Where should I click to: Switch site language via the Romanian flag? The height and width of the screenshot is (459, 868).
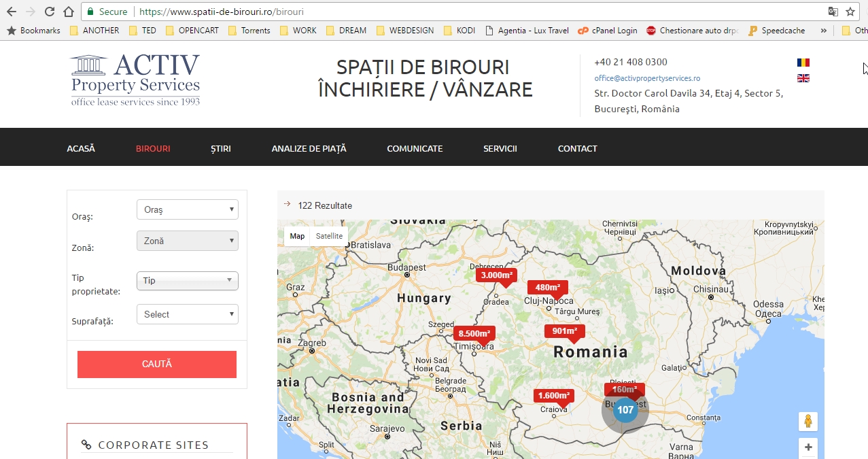[803, 63]
